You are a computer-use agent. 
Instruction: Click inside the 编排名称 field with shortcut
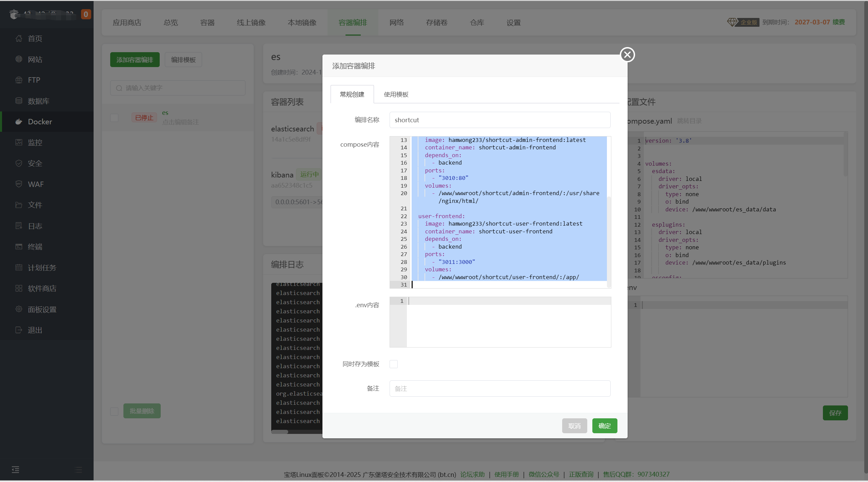[500, 120]
